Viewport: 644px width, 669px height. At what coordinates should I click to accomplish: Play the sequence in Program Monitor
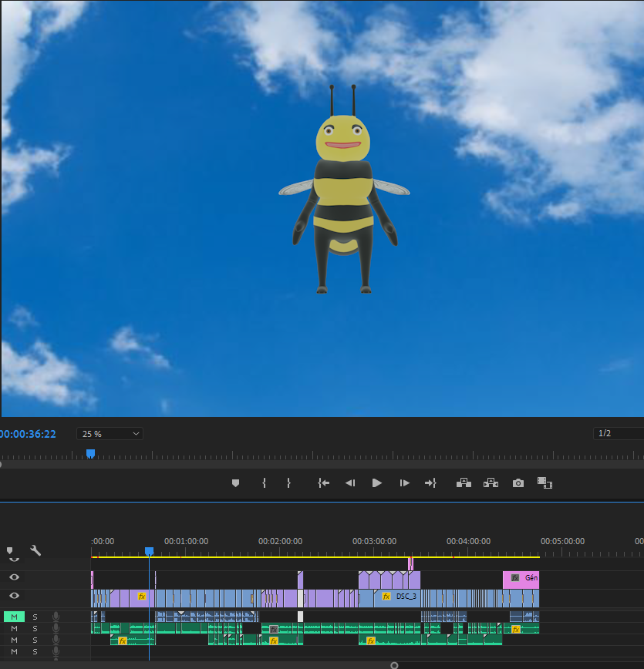376,483
